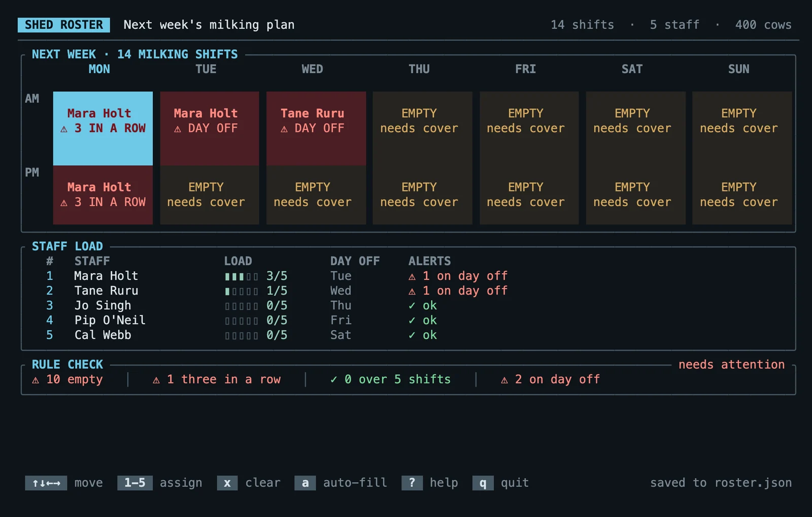The height and width of the screenshot is (517, 812).
Task: Select the empty Saturday PM shift
Action: pyautogui.click(x=636, y=195)
